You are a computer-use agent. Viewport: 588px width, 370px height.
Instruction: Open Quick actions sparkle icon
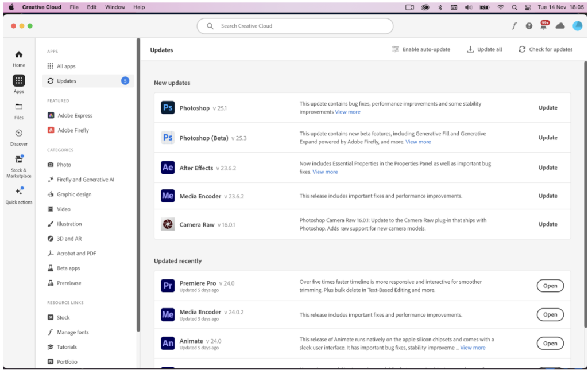pos(19,191)
